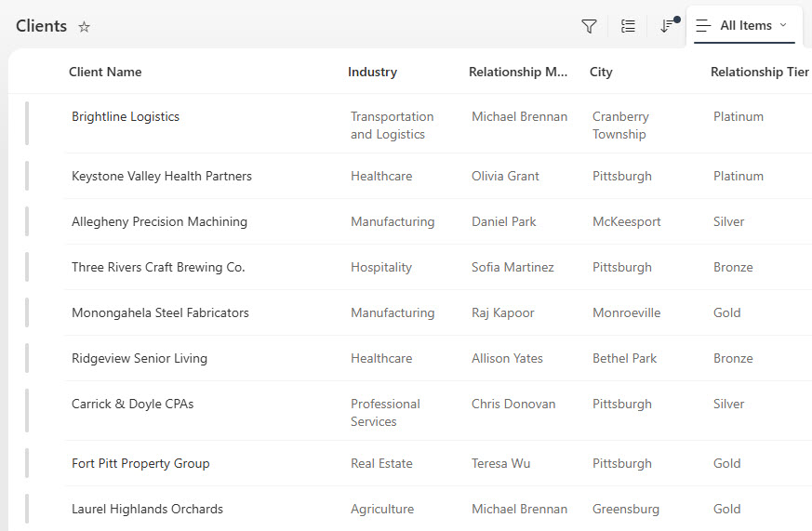Open the group by list icon
Viewport: 812px width, 531px height.
628,26
